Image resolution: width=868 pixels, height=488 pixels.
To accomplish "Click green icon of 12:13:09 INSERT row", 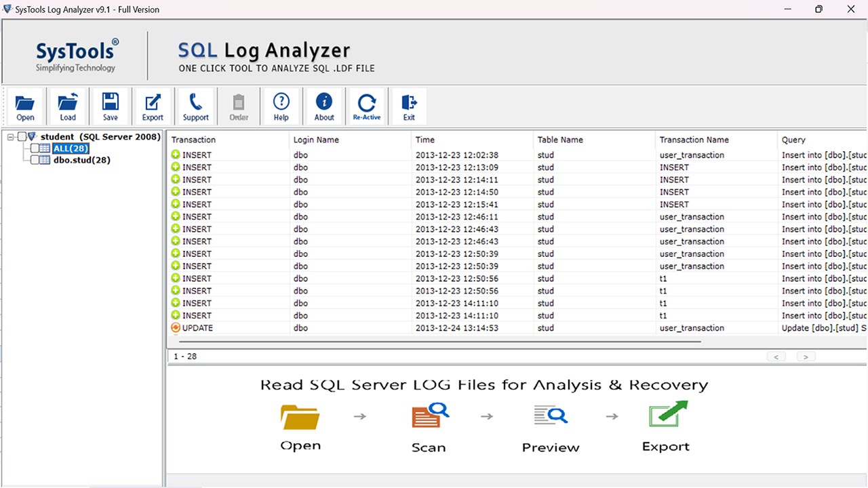I will point(176,167).
